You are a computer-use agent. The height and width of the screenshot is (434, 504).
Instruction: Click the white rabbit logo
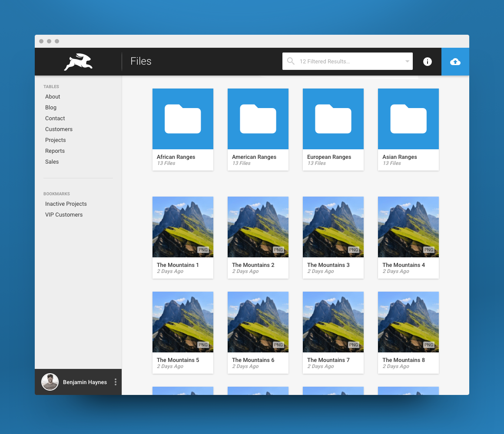pyautogui.click(x=78, y=62)
